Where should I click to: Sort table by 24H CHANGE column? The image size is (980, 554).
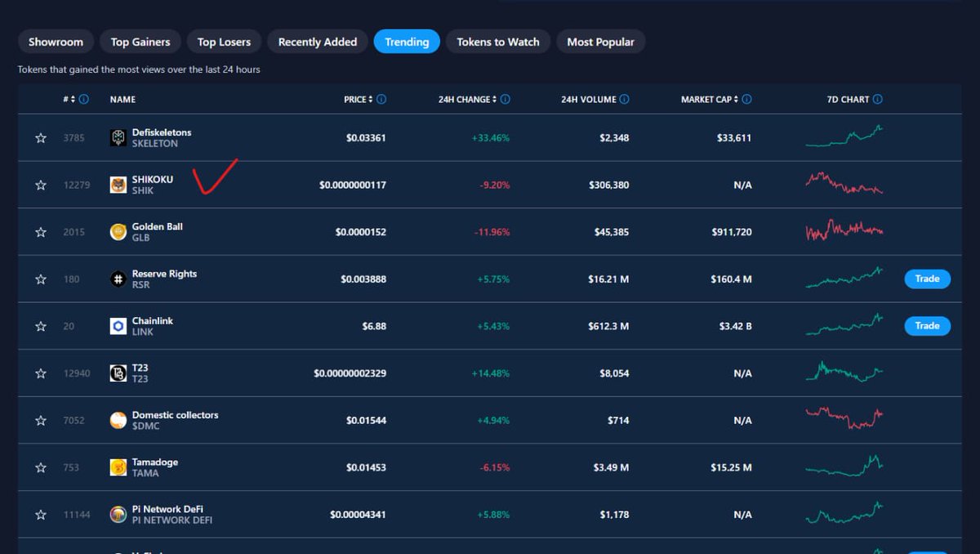[466, 100]
